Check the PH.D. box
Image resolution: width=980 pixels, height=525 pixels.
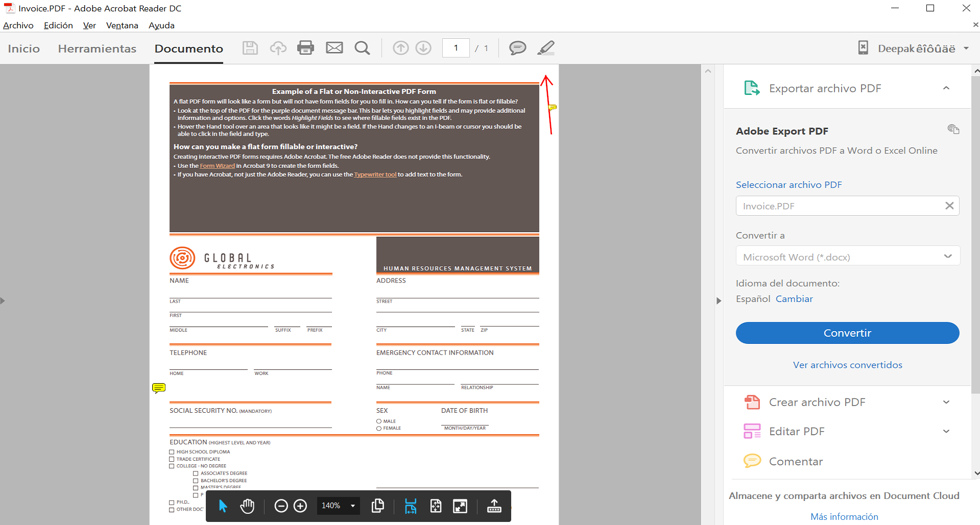point(172,503)
